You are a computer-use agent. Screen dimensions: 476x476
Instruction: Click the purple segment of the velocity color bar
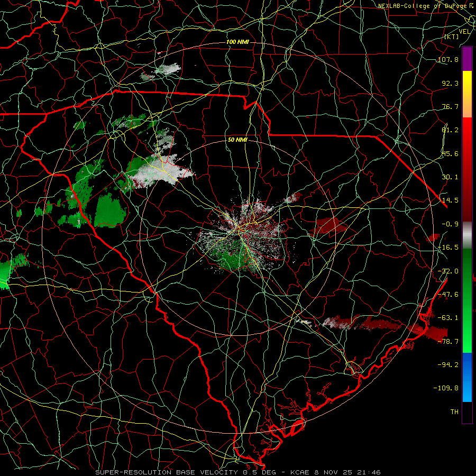[467, 59]
